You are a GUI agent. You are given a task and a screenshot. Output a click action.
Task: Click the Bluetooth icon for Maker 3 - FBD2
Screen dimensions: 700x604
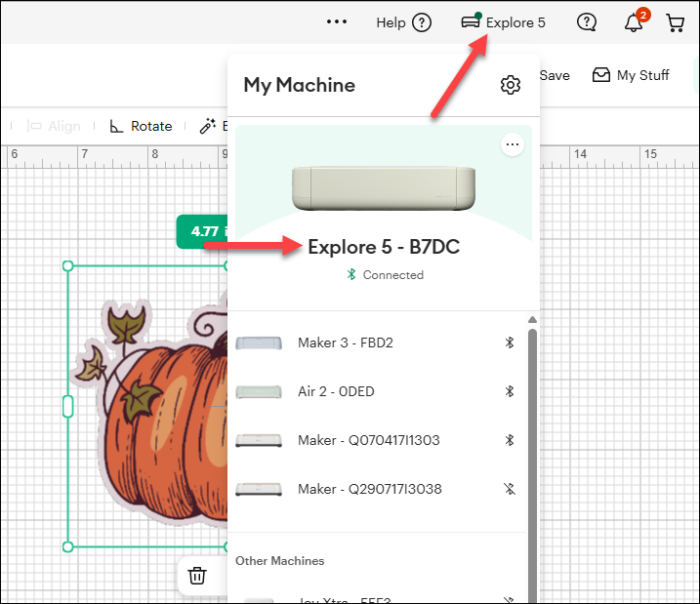coord(510,342)
